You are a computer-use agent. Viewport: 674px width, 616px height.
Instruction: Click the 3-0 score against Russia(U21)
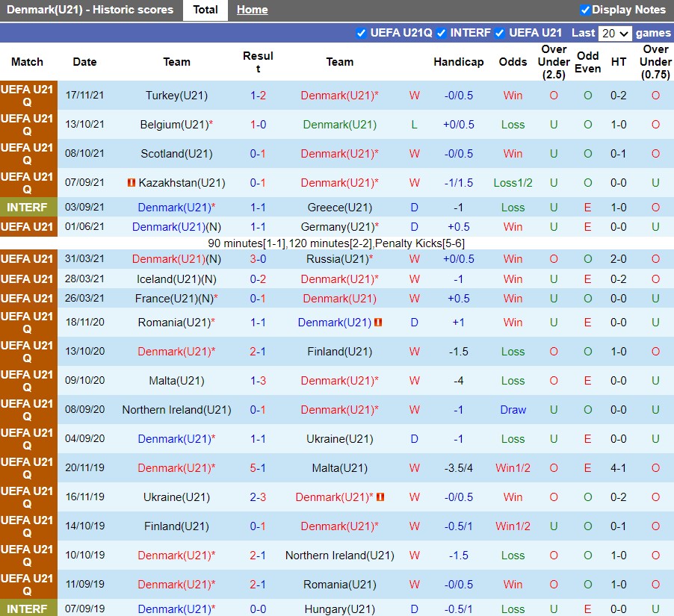click(x=258, y=259)
